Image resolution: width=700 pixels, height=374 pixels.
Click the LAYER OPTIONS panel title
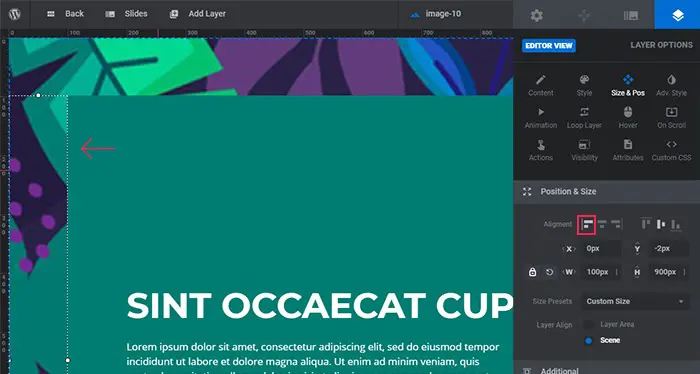pyautogui.click(x=661, y=45)
